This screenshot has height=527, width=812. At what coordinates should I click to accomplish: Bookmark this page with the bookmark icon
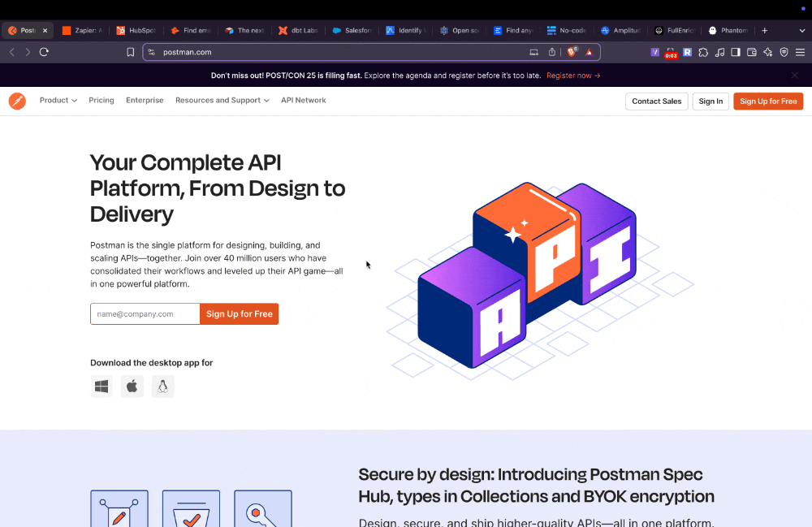pyautogui.click(x=131, y=52)
